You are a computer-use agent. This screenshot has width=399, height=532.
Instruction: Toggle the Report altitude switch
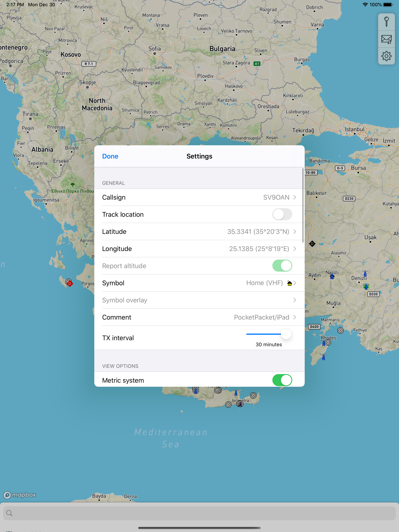tap(282, 266)
